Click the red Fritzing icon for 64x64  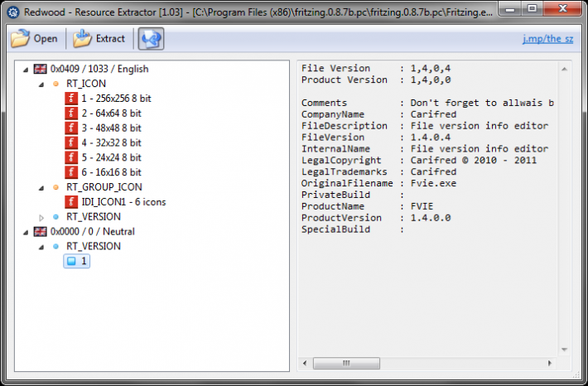[71, 113]
